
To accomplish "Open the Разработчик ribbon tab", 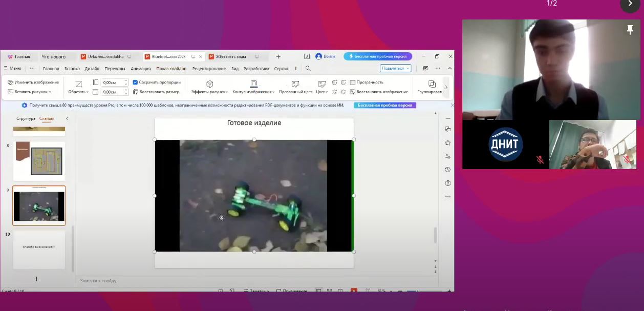I will pos(256,69).
